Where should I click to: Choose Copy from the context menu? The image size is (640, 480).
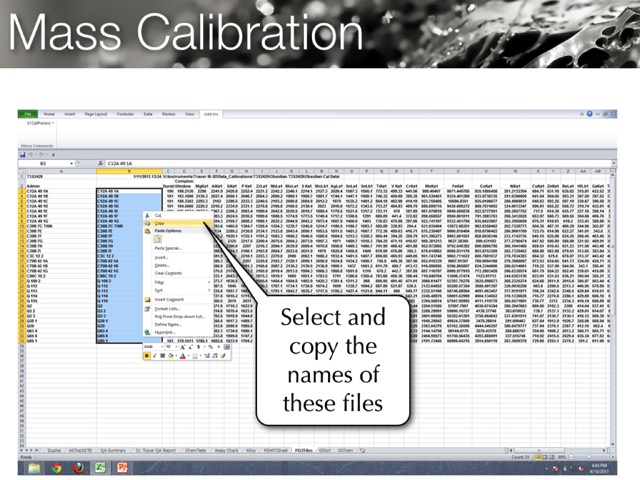pyautogui.click(x=161, y=224)
